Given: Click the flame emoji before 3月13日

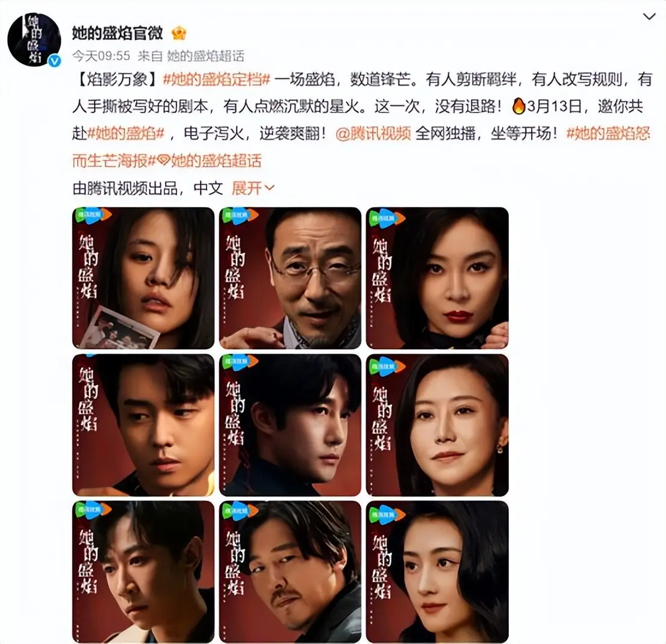Looking at the screenshot, I should (x=518, y=106).
